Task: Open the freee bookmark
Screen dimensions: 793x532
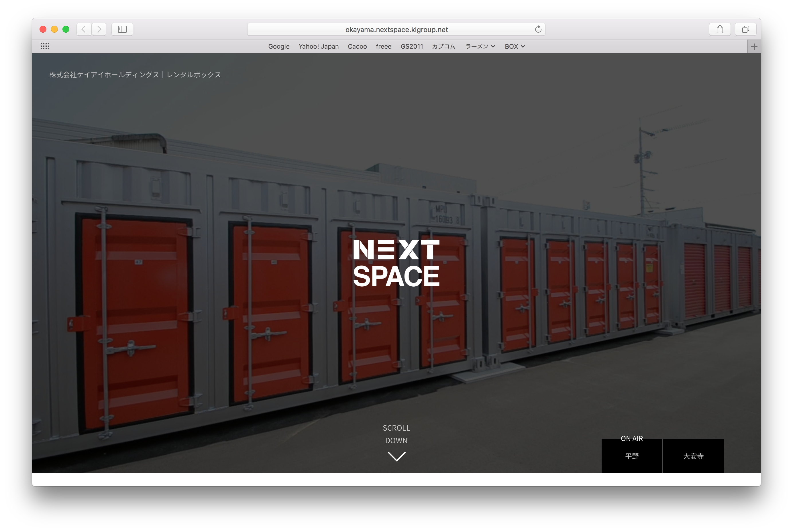Action: 384,46
